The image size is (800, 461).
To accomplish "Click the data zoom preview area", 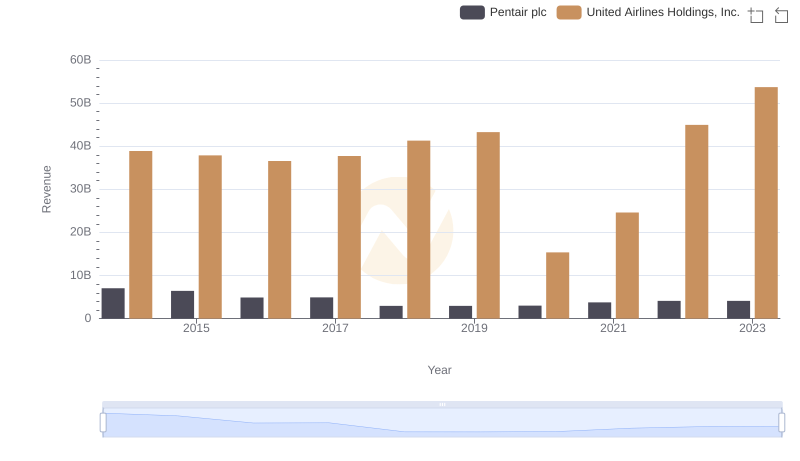I will click(442, 423).
